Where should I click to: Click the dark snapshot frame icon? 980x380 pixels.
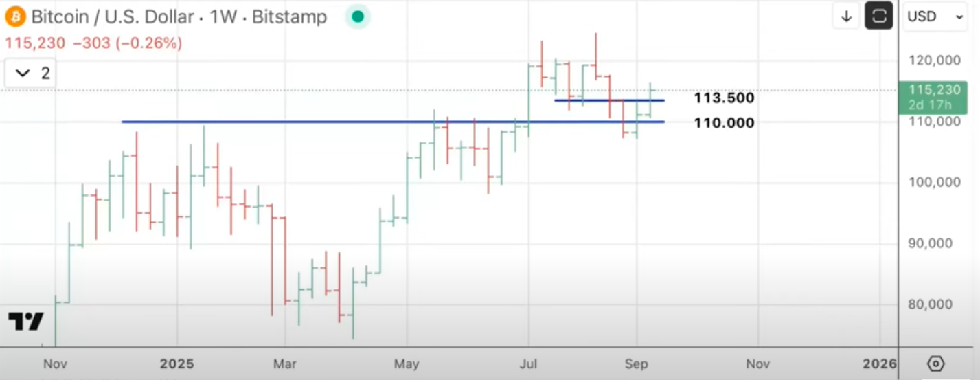[x=878, y=16]
